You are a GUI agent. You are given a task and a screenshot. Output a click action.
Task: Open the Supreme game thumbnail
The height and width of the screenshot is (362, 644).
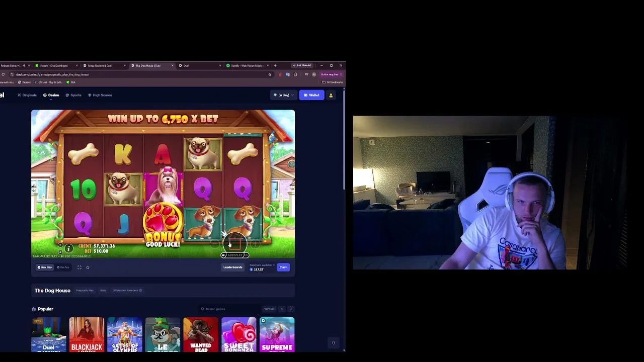(x=277, y=334)
